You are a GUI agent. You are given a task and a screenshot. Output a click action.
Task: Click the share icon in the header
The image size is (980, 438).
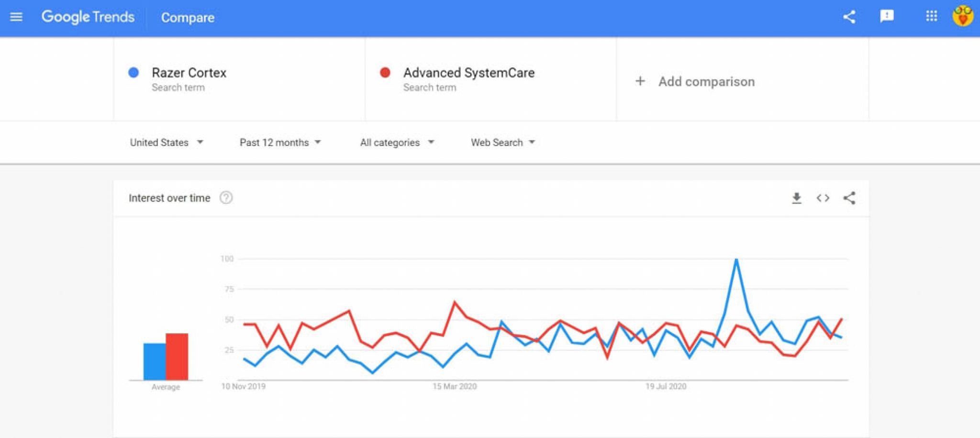pyautogui.click(x=849, y=17)
